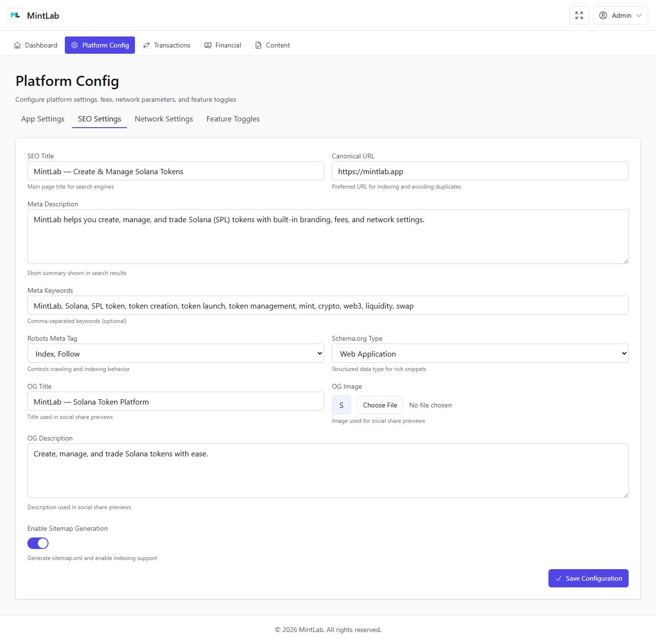Open the Admin menu chevron

click(639, 15)
